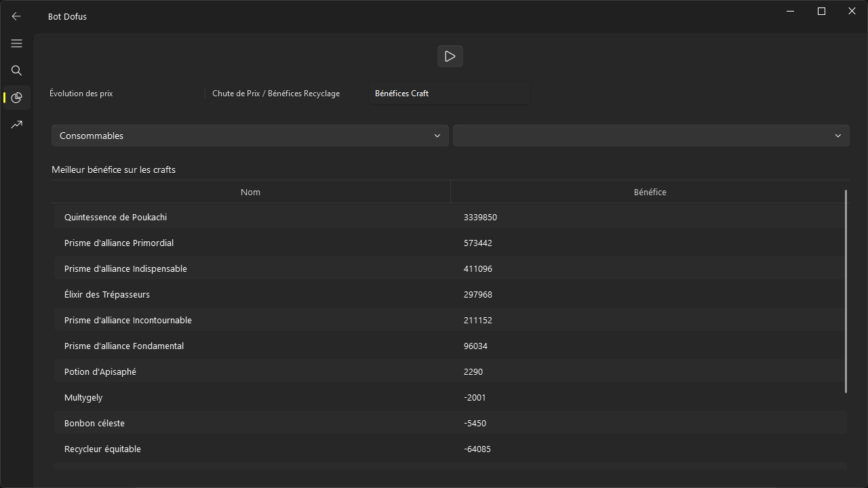This screenshot has height=488, width=868.
Task: Click the play run button
Action: (x=450, y=56)
